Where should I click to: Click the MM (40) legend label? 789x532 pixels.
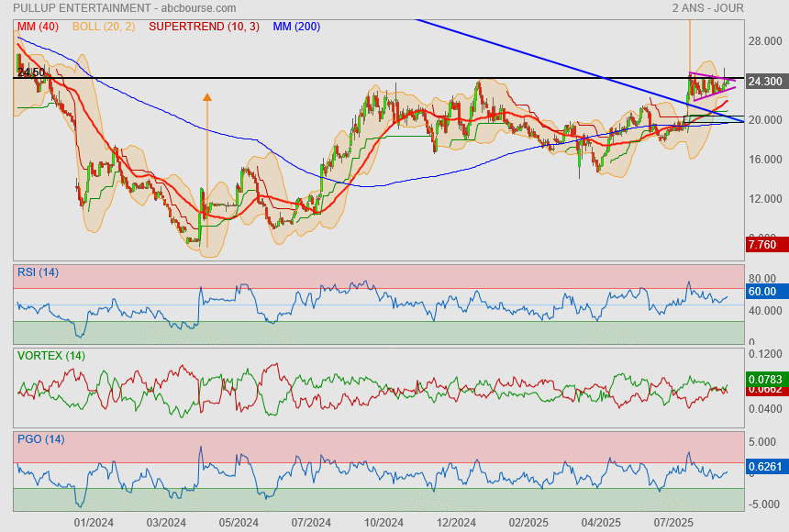pyautogui.click(x=37, y=27)
